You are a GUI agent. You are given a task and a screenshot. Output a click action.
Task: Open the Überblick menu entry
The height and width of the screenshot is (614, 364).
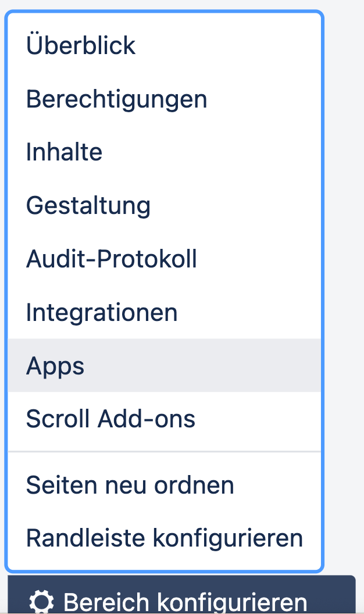pos(81,46)
